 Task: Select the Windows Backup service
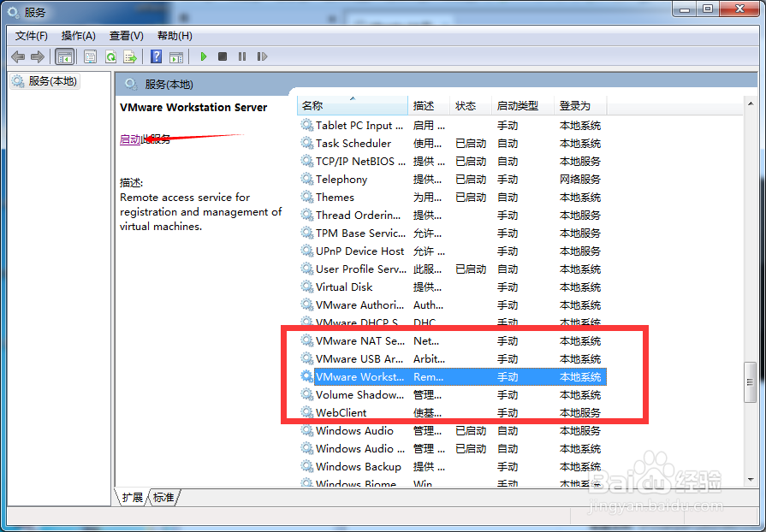click(x=453, y=467)
